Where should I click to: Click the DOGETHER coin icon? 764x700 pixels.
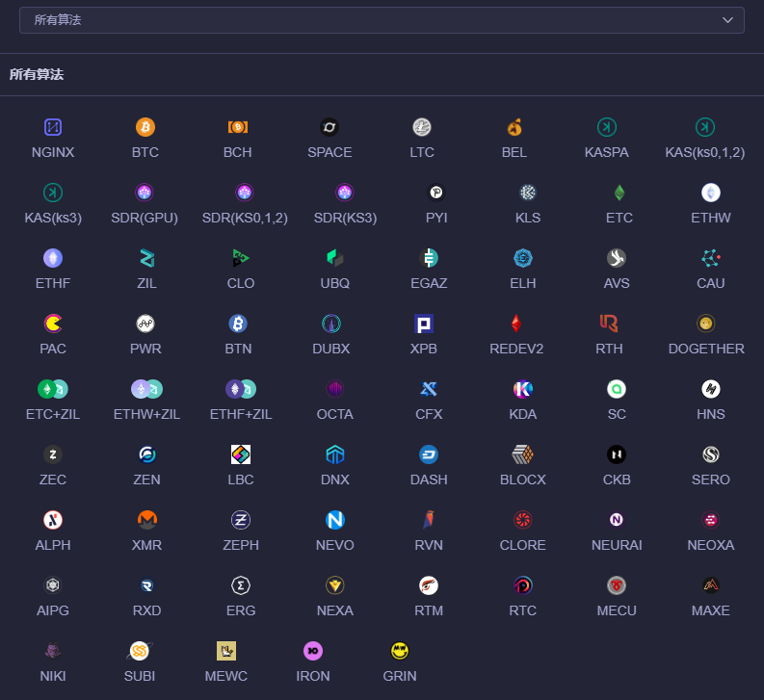click(706, 324)
